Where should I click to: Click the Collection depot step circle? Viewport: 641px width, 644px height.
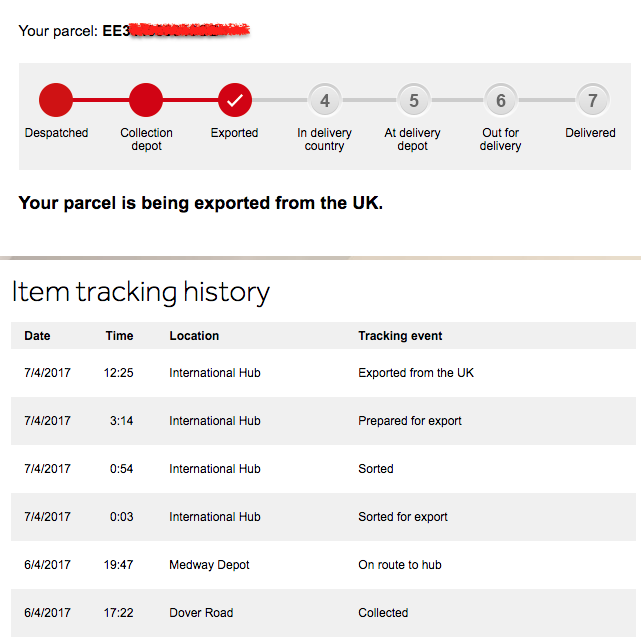coord(146,100)
